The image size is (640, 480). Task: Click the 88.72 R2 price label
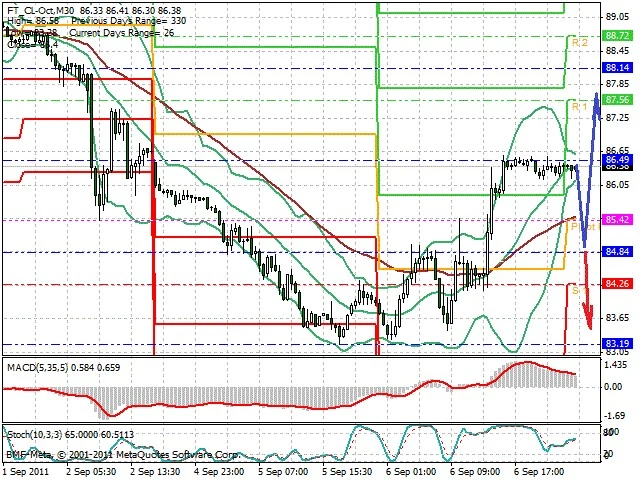617,36
